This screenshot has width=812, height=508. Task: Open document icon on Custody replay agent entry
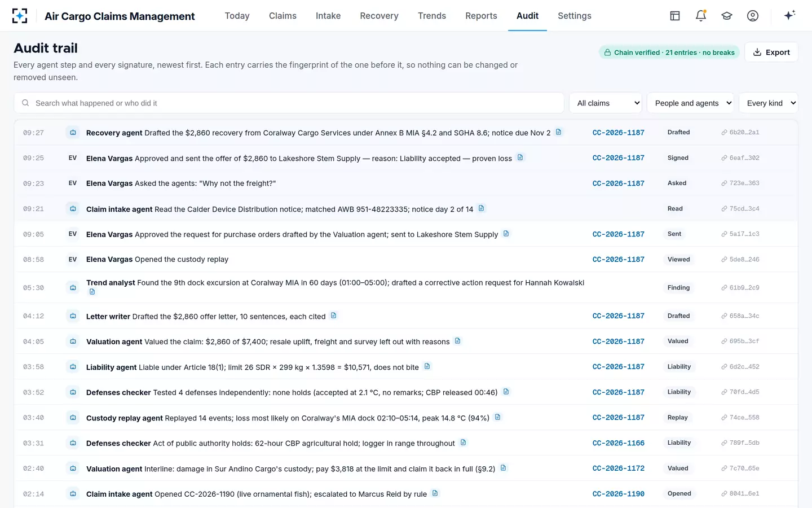pyautogui.click(x=497, y=417)
